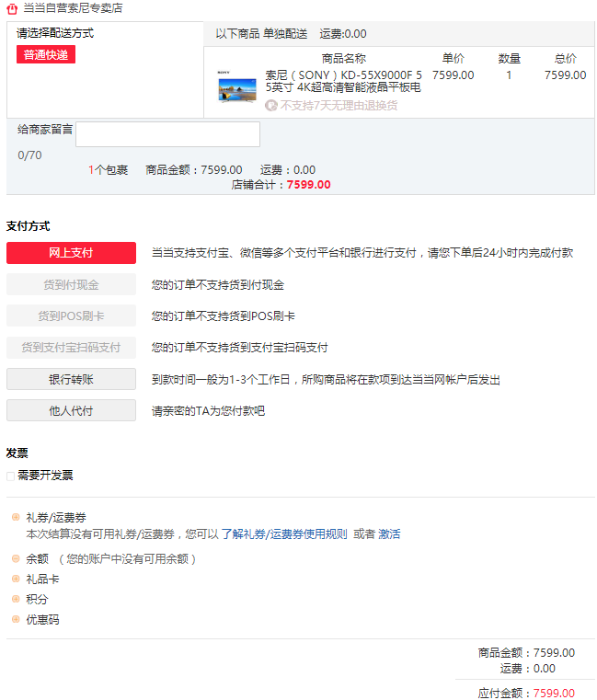
Task: Expand the 余额 section
Action: click(x=16, y=558)
